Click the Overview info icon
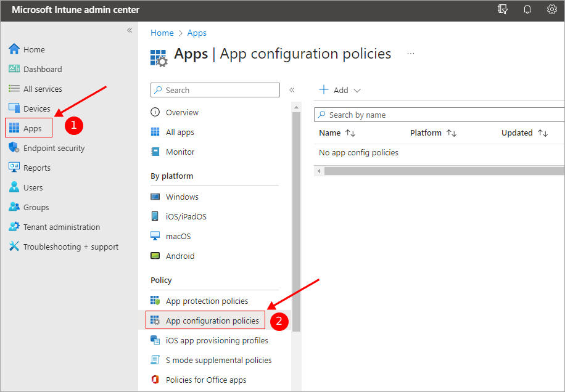Image resolution: width=565 pixels, height=392 pixels. tap(155, 112)
